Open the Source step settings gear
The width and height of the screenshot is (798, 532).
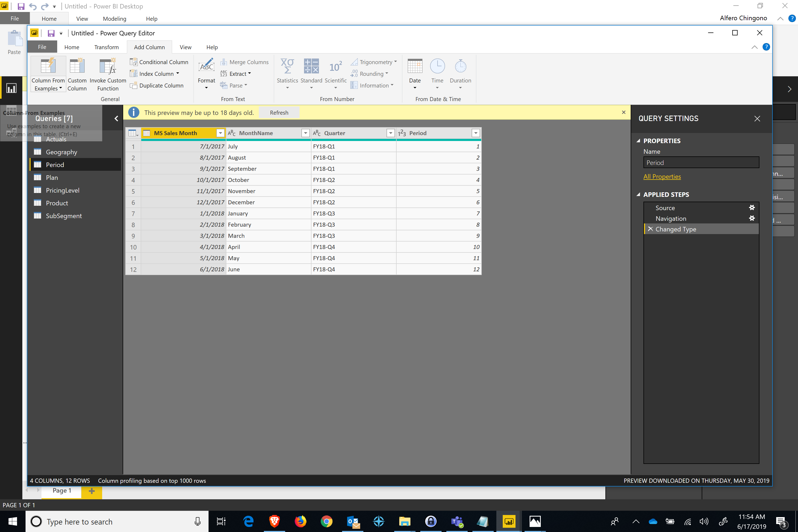tap(752, 208)
